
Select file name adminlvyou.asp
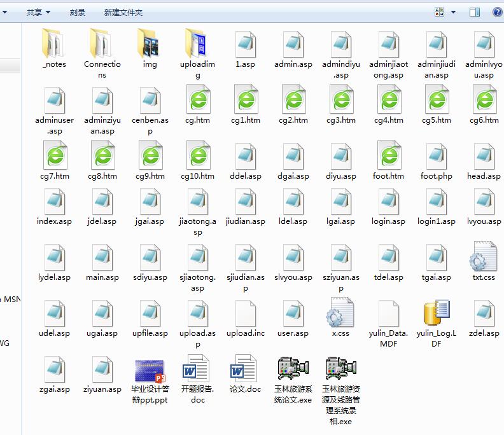pos(484,69)
